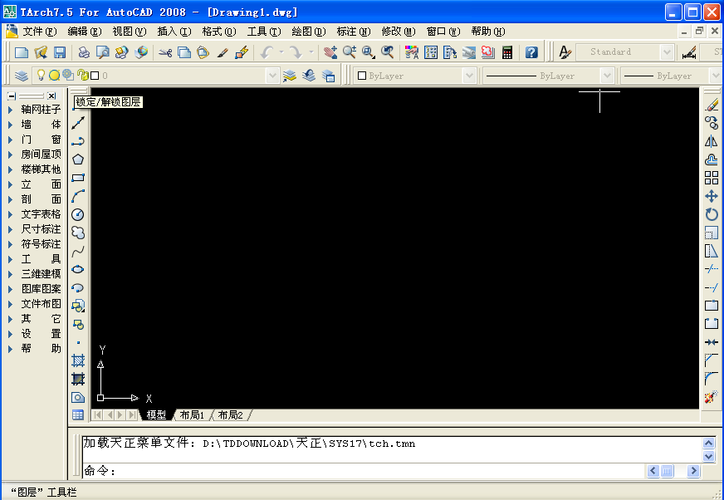The image size is (724, 500).
Task: Click the command line input field
Action: (365, 471)
